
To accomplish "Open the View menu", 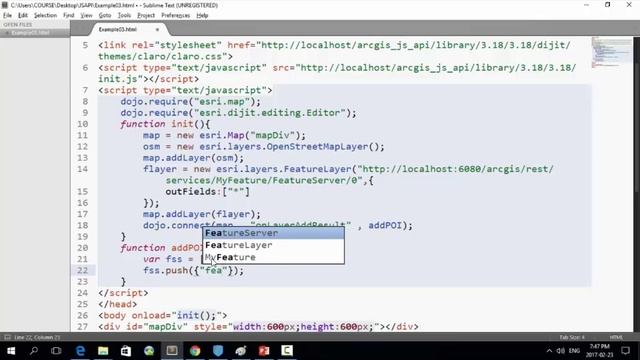I will 86,16.
